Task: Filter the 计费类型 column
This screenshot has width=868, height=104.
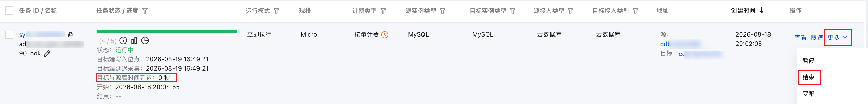Action: pyautogui.click(x=383, y=11)
